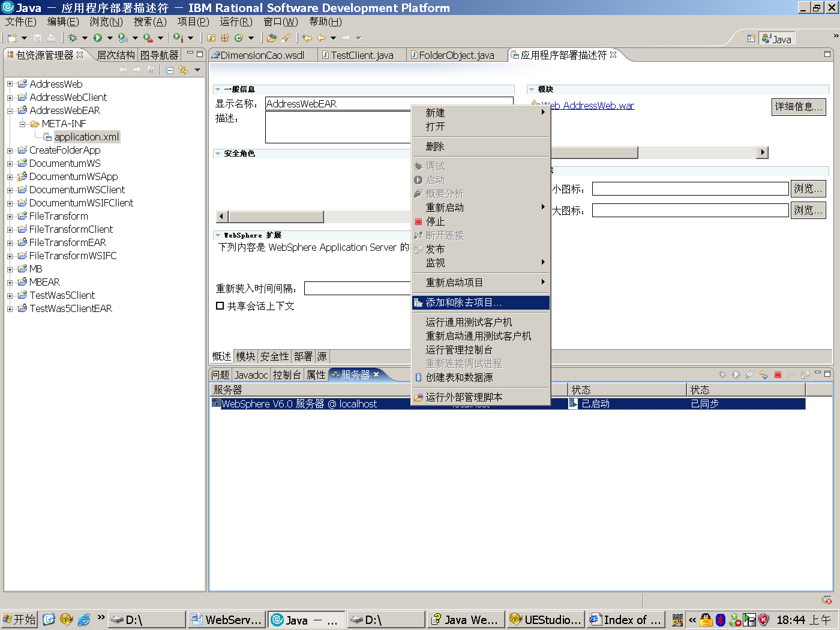The image size is (840, 630).
Task: Click the 详细信息... button
Action: pyautogui.click(x=799, y=107)
